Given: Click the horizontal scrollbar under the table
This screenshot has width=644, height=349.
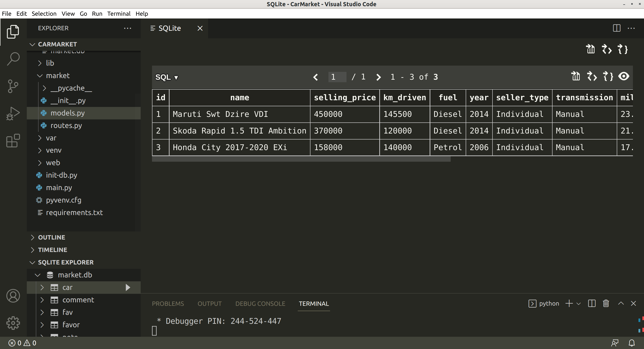Looking at the screenshot, I should tap(301, 159).
